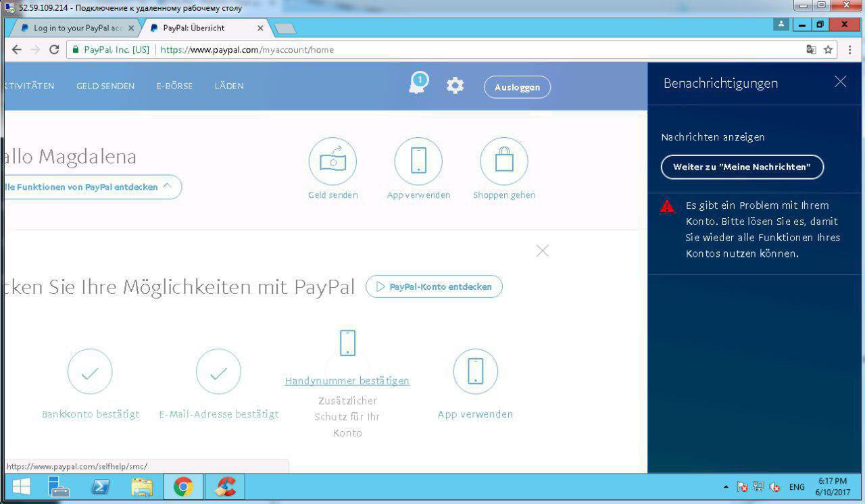Open the LÄDEN menu item

229,86
